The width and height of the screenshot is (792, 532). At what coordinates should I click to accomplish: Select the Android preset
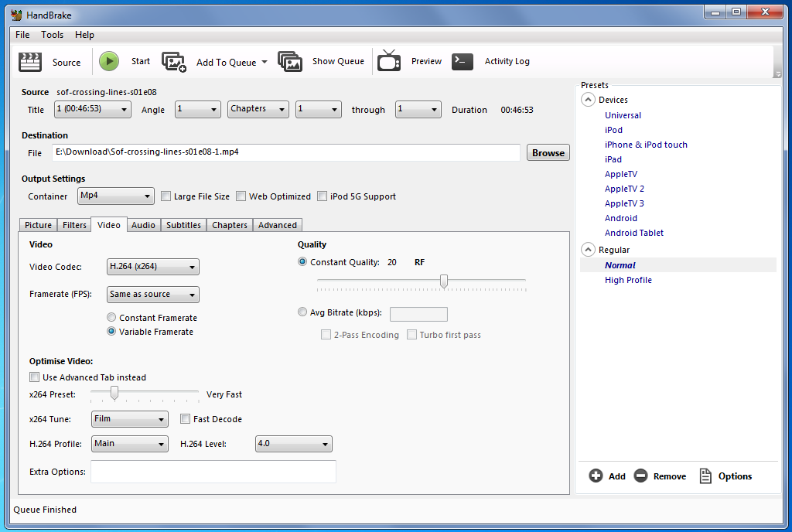621,218
